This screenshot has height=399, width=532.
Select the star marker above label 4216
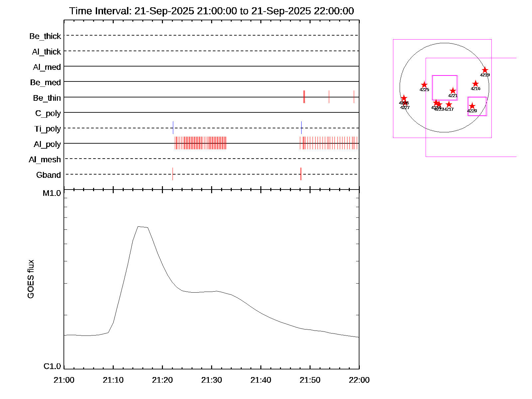475,84
